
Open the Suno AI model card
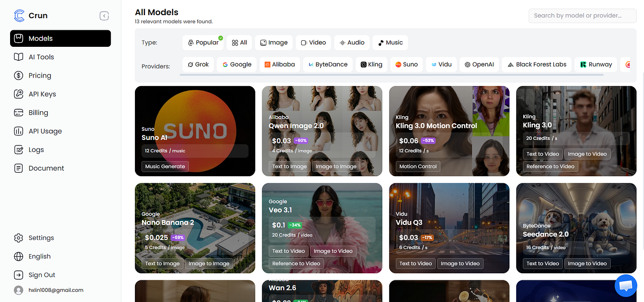point(195,131)
